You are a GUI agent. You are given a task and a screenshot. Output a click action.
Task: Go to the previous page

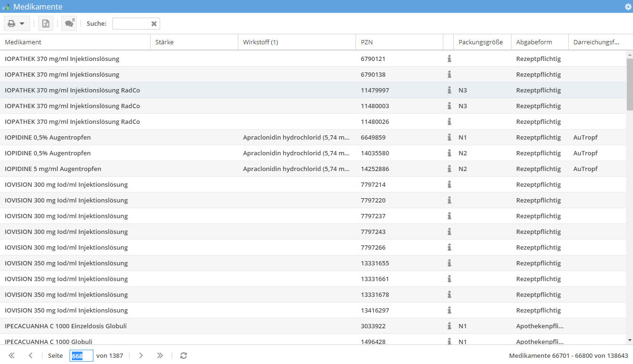(31, 355)
